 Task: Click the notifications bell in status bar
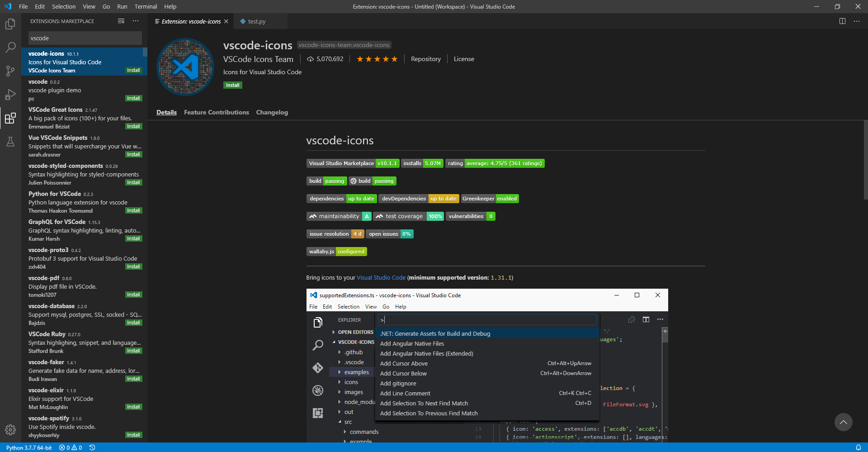(858, 447)
